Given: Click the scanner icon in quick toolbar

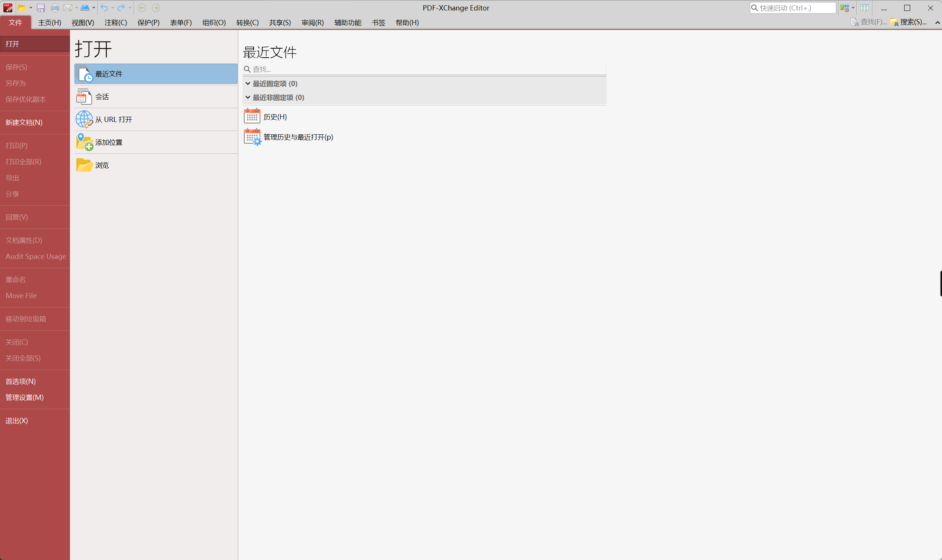Looking at the screenshot, I should tap(85, 8).
